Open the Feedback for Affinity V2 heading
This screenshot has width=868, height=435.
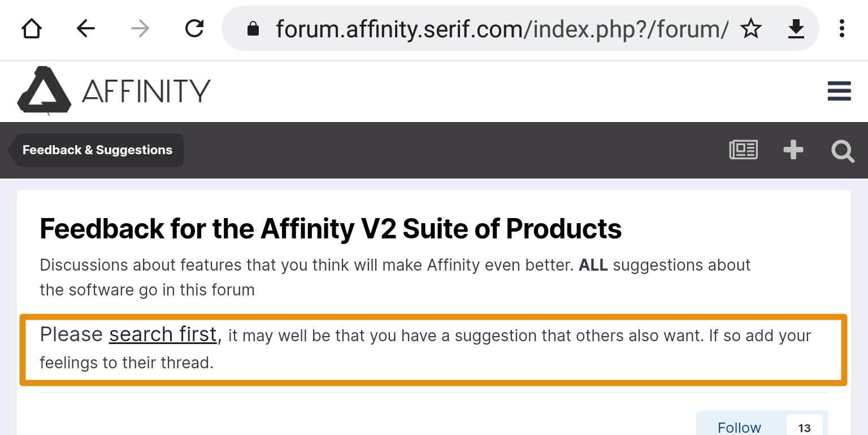click(331, 228)
